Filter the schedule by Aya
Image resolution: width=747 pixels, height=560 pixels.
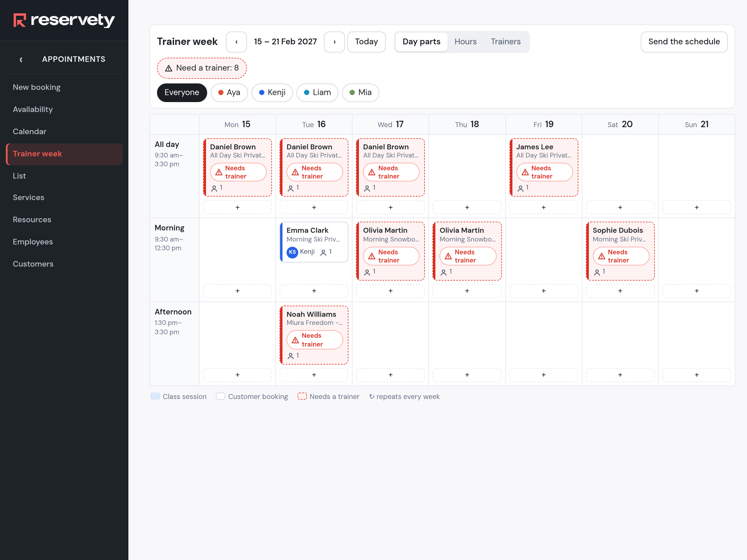click(x=229, y=92)
